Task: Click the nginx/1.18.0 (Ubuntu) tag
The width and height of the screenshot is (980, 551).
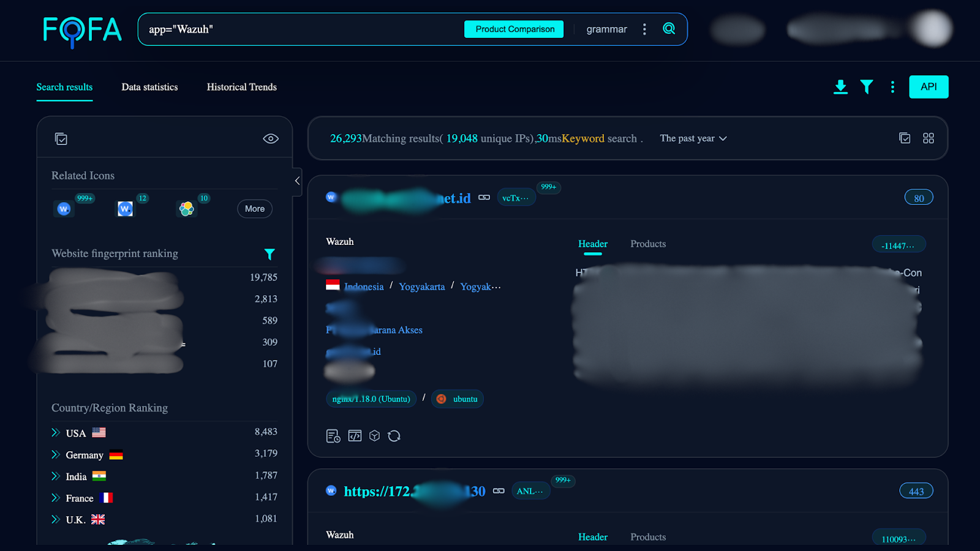Action: click(371, 399)
